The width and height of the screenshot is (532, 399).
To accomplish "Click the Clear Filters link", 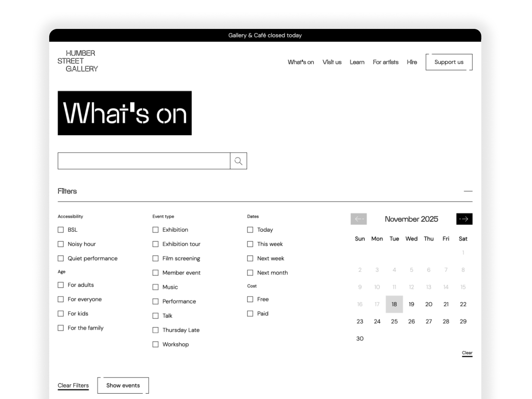I will 73,385.
